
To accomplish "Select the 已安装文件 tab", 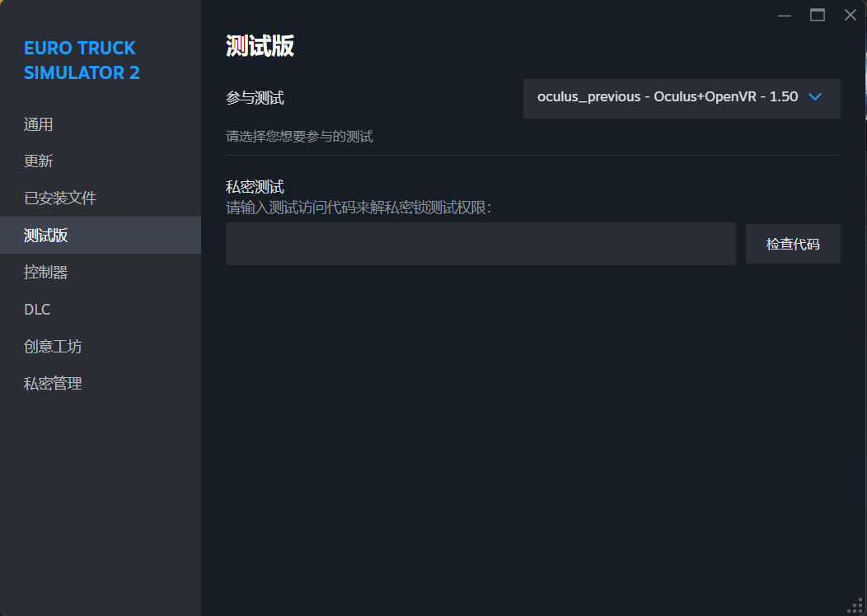I will [x=100, y=198].
